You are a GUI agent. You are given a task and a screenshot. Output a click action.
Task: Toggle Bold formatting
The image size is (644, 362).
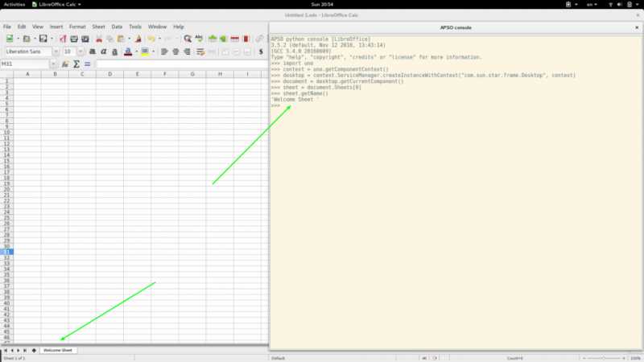(93, 51)
